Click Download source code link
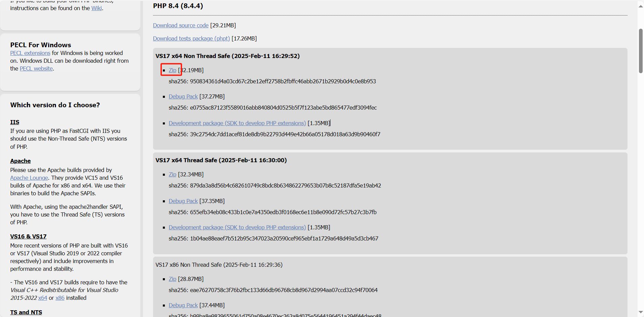644x317 pixels. pyautogui.click(x=181, y=25)
